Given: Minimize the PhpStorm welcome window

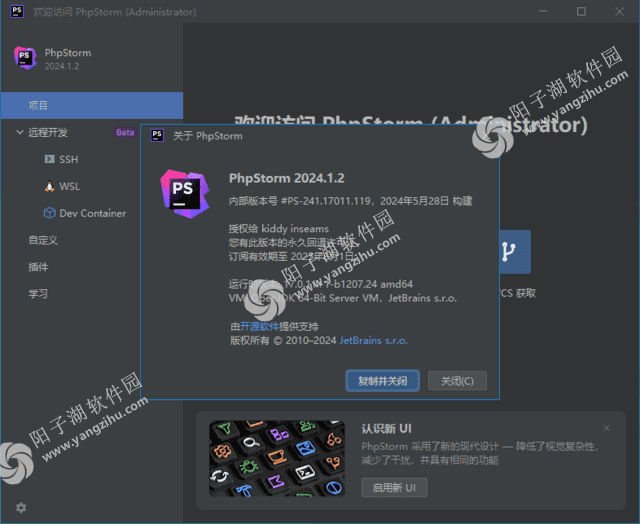Looking at the screenshot, I should click(x=543, y=11).
